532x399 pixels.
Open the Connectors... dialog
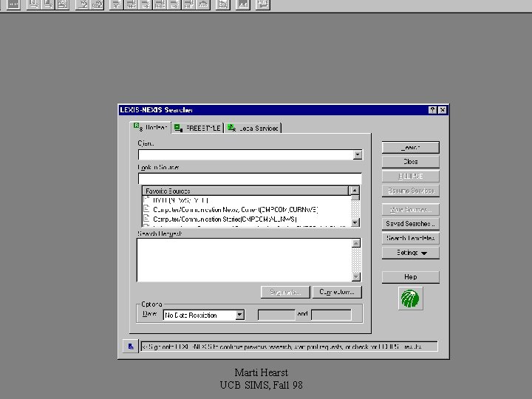tap(337, 292)
